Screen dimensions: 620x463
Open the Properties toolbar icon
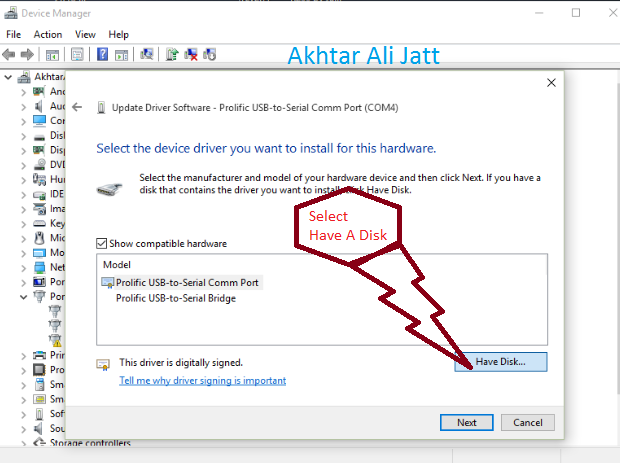coord(77,54)
